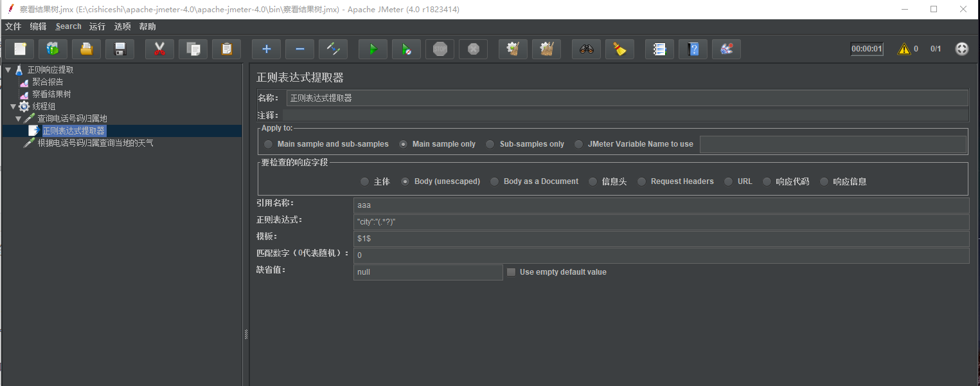This screenshot has height=386, width=980.
Task: Open the 文件 menu
Action: (13, 26)
